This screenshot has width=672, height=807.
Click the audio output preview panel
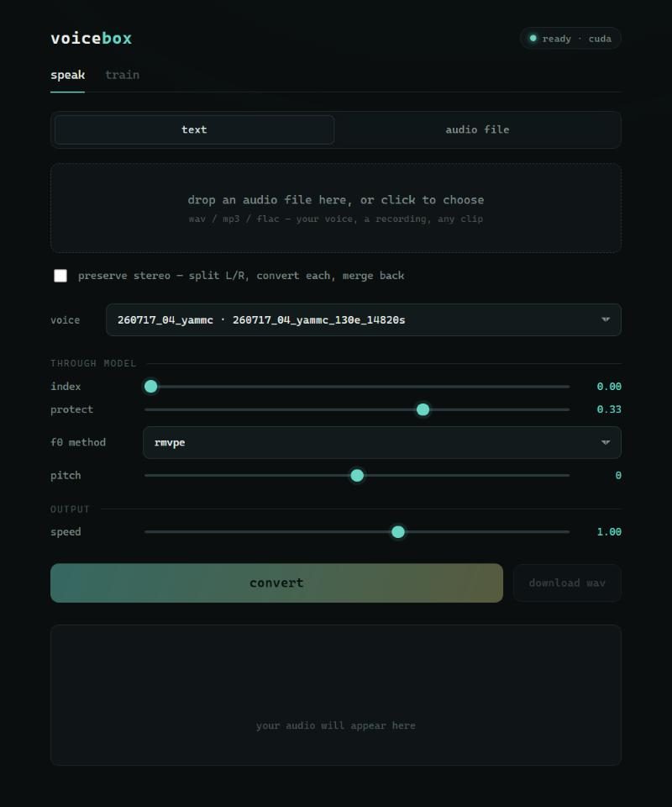pos(336,695)
